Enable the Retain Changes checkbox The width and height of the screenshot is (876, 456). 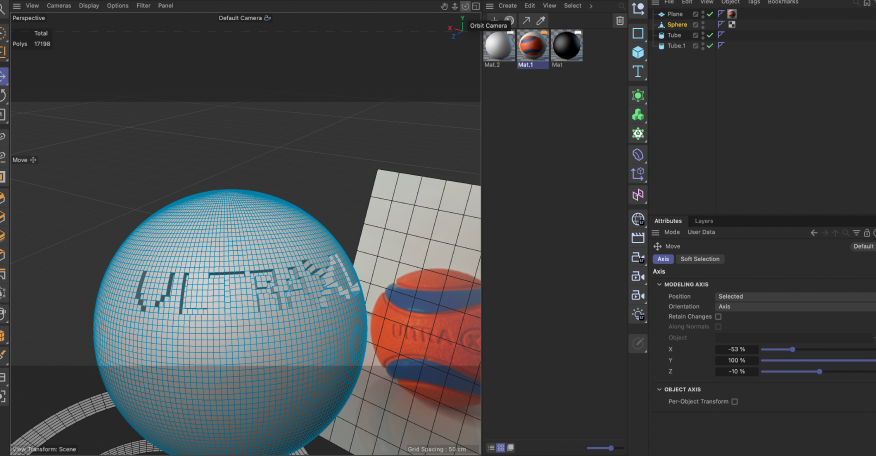tap(718, 316)
